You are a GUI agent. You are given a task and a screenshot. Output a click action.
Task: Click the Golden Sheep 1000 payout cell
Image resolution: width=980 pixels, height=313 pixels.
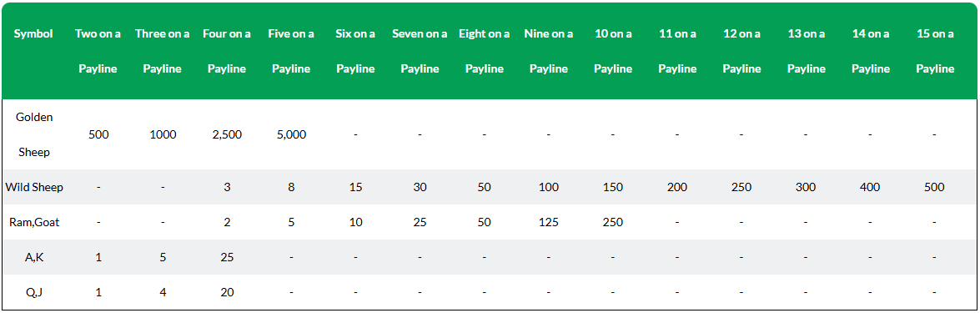coord(163,134)
